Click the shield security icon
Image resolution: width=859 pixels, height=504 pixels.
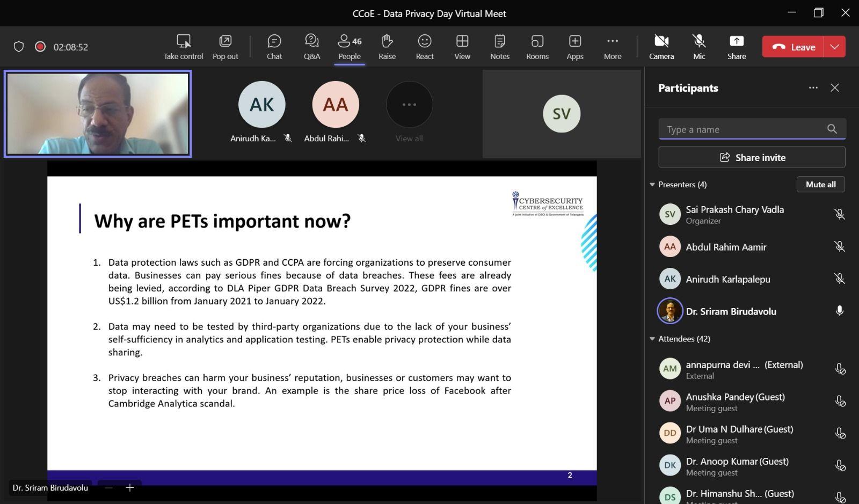coord(19,47)
